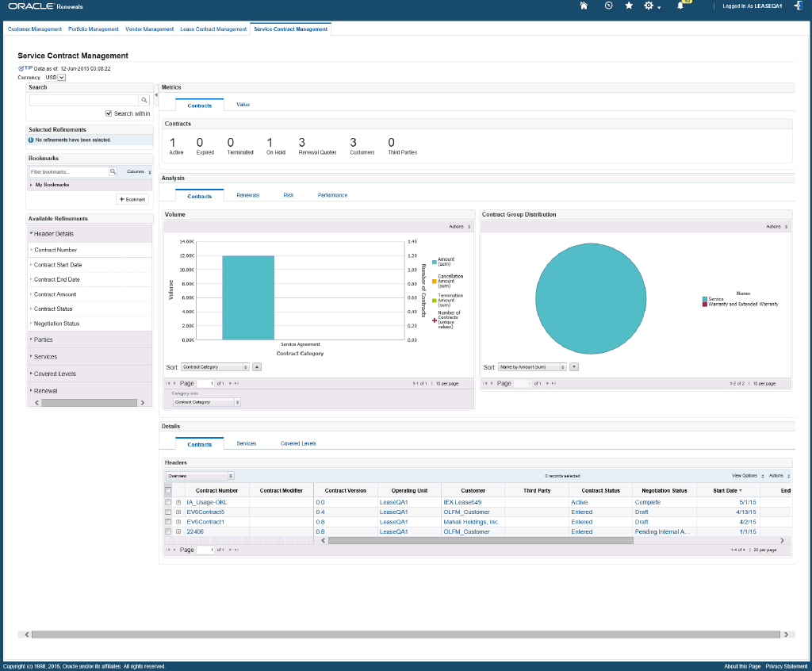Click the Volume sort ascending arrow button
This screenshot has height=671, width=812.
click(257, 367)
